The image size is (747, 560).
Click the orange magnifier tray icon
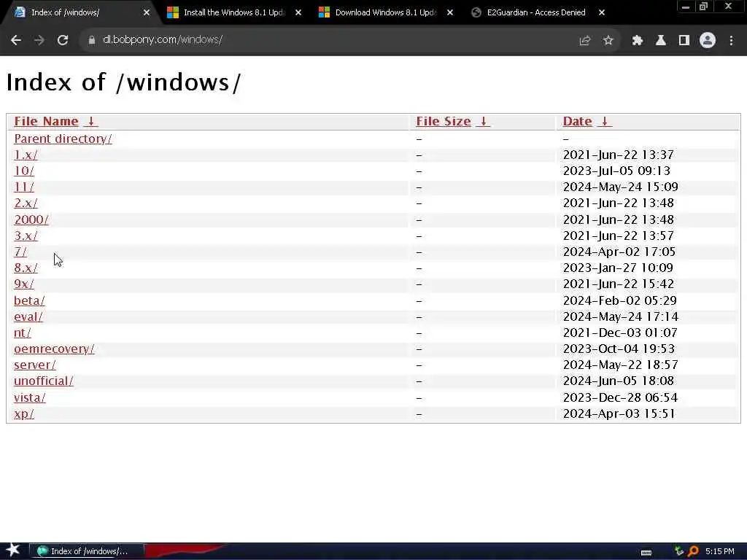(693, 551)
